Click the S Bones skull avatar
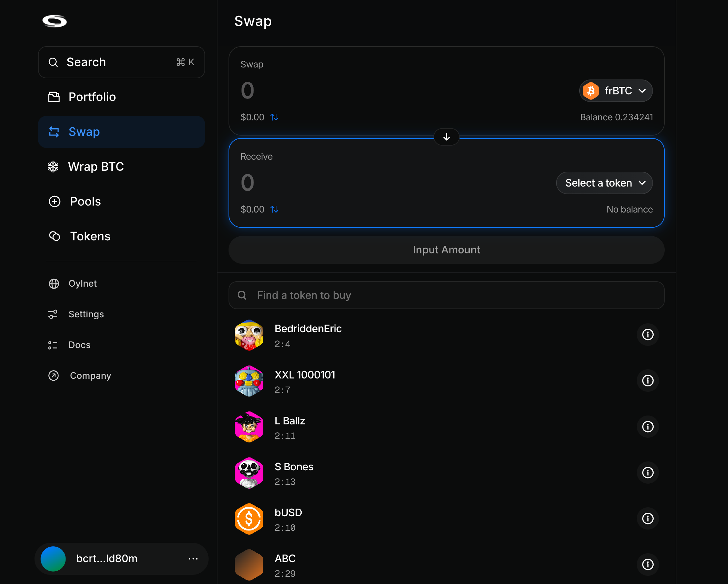This screenshot has width=728, height=584. coord(249,473)
